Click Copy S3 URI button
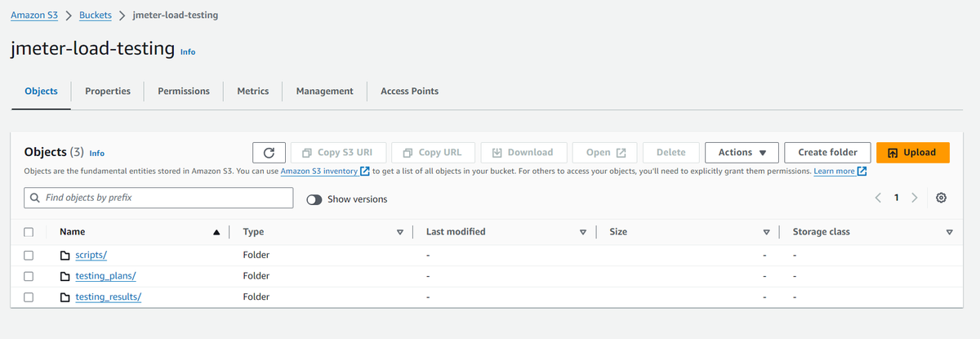Image resolution: width=980 pixels, height=339 pixels. click(x=338, y=153)
